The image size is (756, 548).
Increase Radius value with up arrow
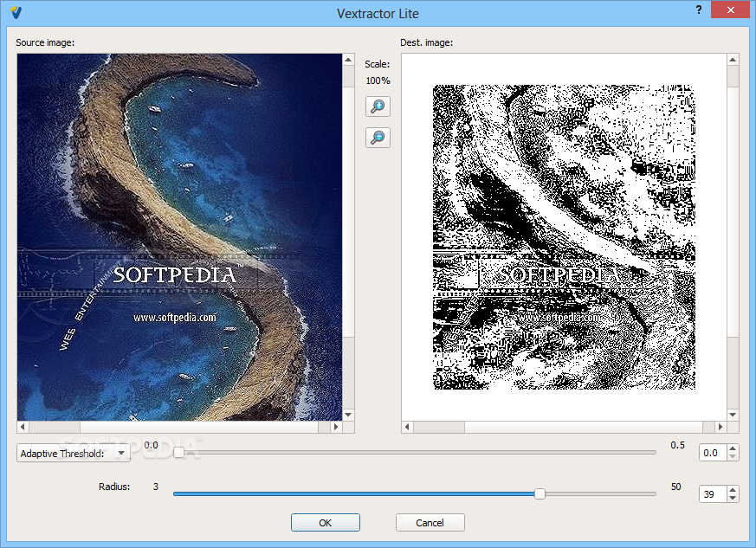(733, 490)
